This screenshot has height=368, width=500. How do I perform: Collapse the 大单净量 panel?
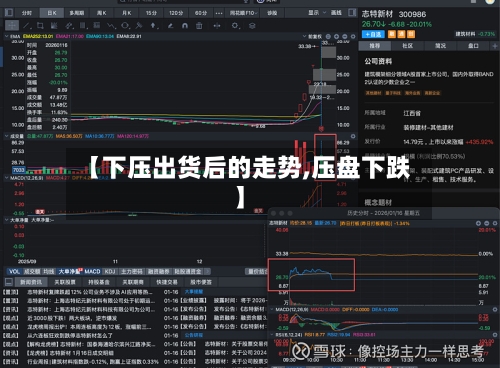pyautogui.click(x=6, y=220)
